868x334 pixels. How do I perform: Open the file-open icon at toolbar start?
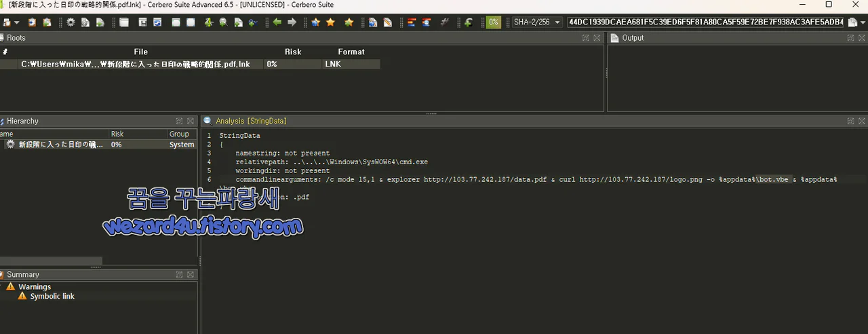pos(6,22)
